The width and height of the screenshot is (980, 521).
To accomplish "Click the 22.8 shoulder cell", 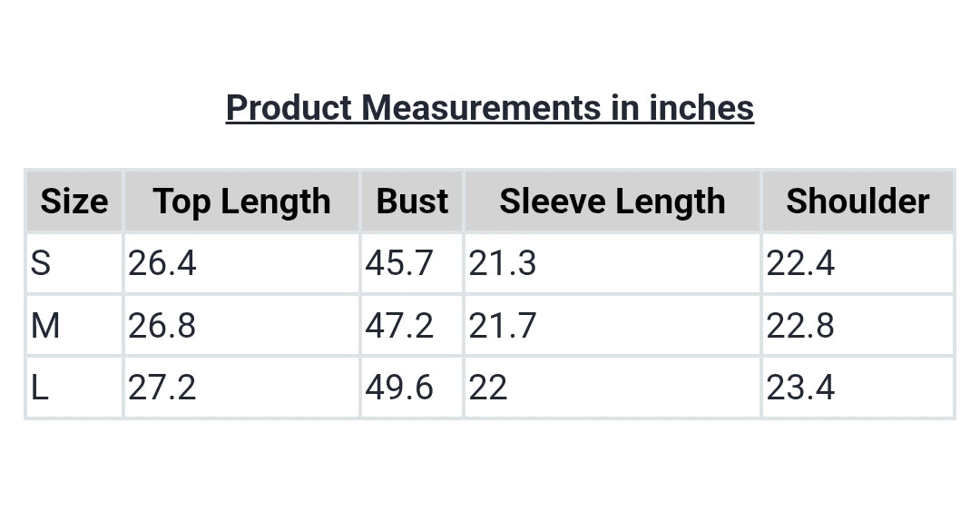I will (857, 325).
